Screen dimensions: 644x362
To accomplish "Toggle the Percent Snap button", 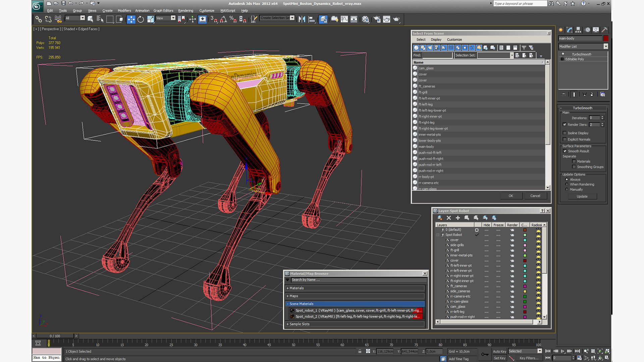I will [x=233, y=19].
